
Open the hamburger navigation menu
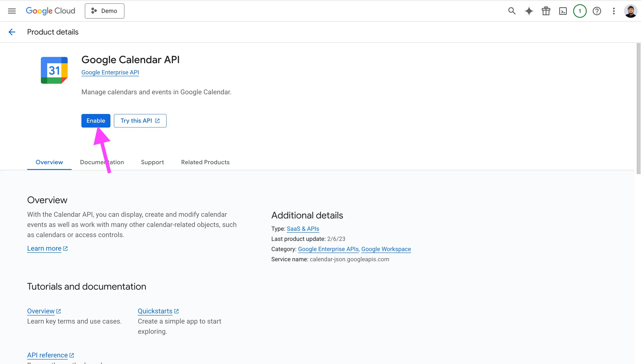pyautogui.click(x=12, y=11)
